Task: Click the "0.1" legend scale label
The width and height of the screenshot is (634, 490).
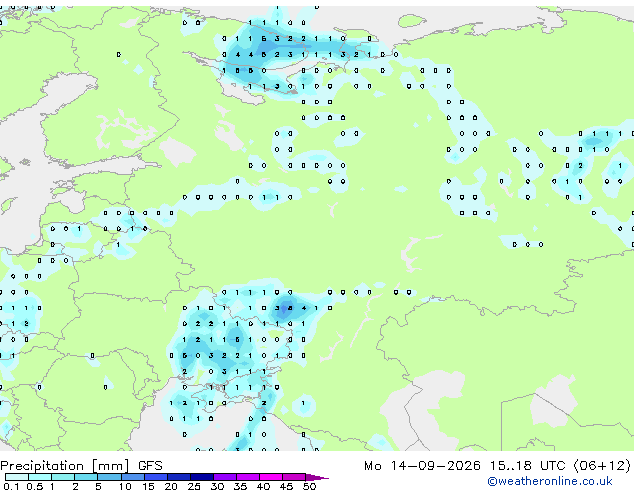Action: [x=11, y=486]
